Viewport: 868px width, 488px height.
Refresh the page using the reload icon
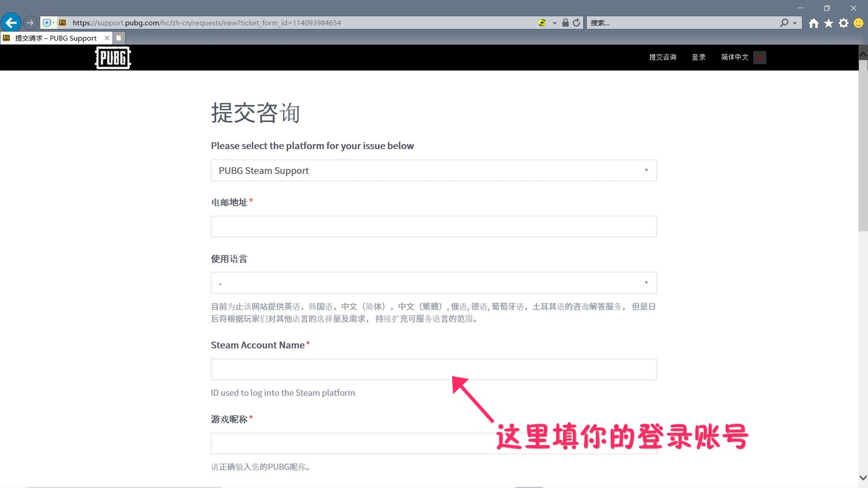point(576,23)
